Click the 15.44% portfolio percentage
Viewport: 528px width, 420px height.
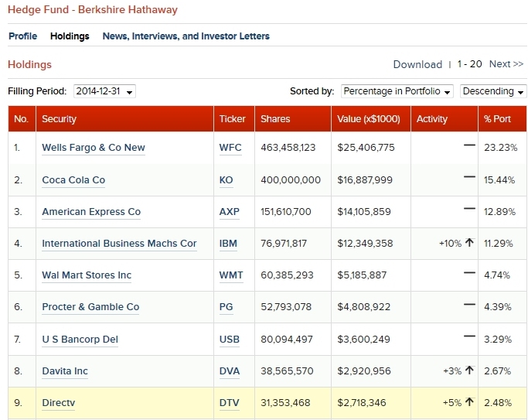pyautogui.click(x=499, y=180)
